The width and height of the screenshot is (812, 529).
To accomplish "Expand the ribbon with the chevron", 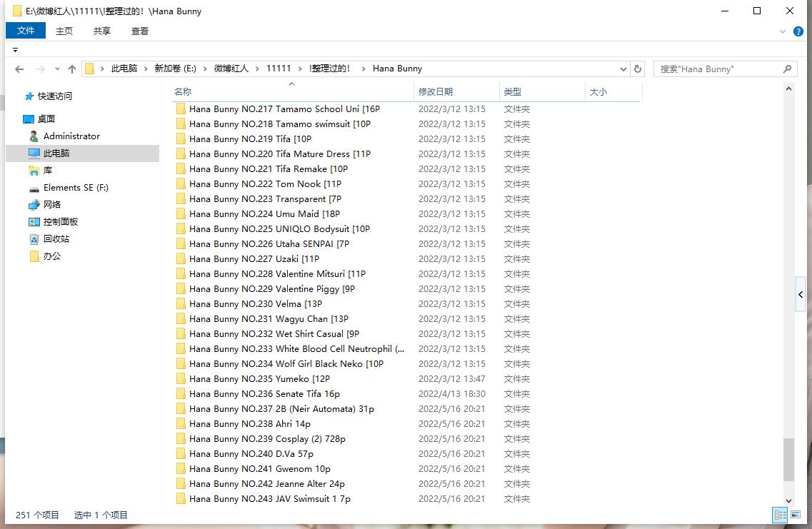I will point(783,31).
